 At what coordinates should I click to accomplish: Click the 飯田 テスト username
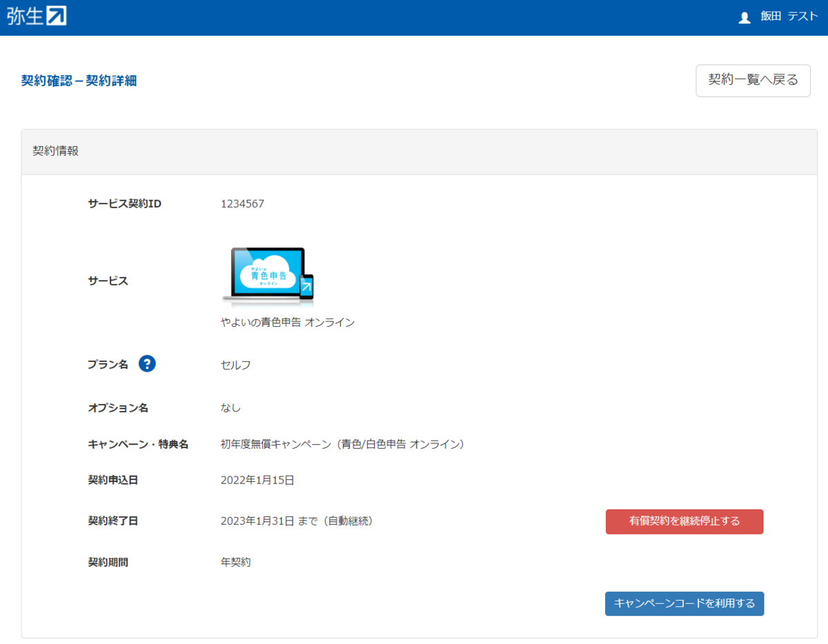coord(789,17)
